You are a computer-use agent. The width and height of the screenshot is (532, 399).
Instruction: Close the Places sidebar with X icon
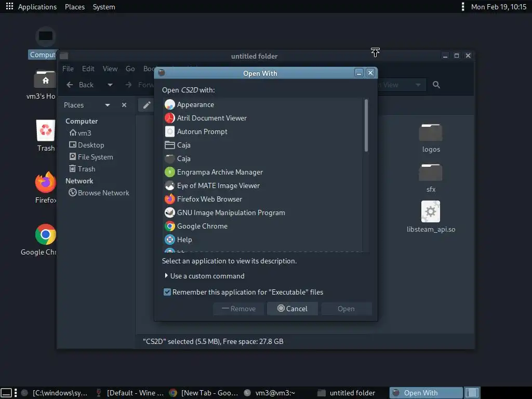click(124, 105)
